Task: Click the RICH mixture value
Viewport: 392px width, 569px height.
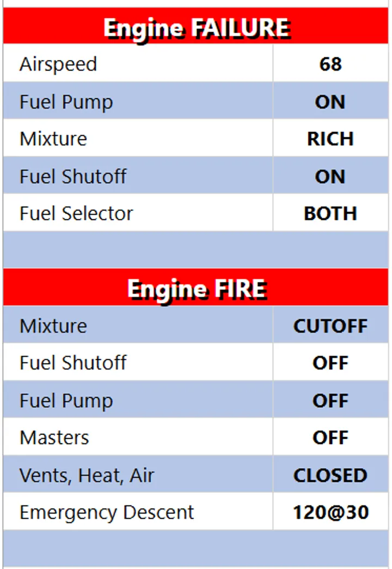Action: click(330, 139)
